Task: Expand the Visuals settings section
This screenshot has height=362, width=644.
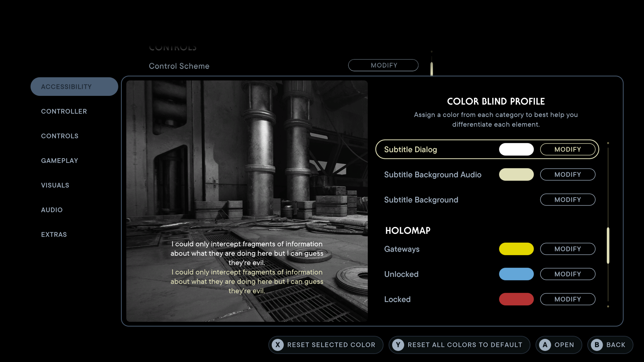Action: (55, 185)
